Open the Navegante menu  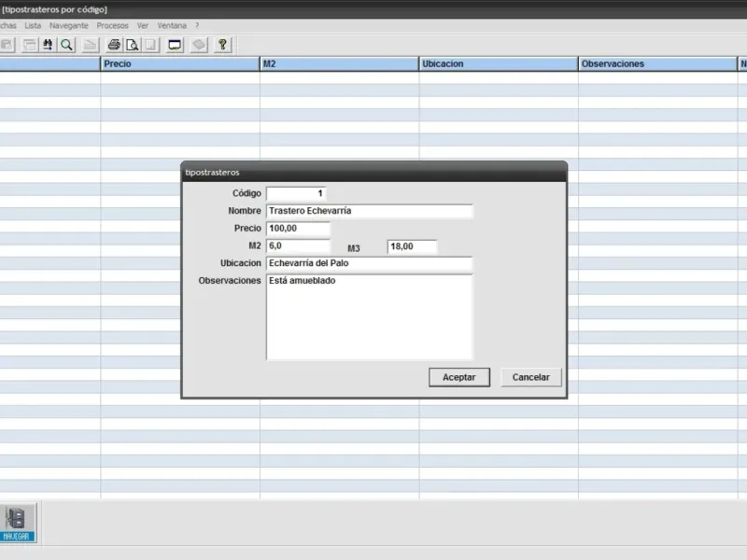(x=68, y=26)
